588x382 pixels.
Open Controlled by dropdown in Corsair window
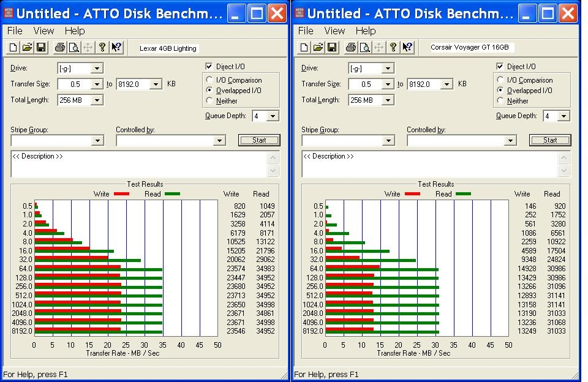510,141
